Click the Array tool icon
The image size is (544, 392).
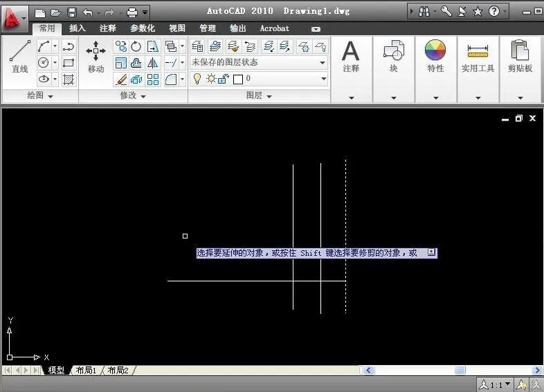(x=153, y=80)
